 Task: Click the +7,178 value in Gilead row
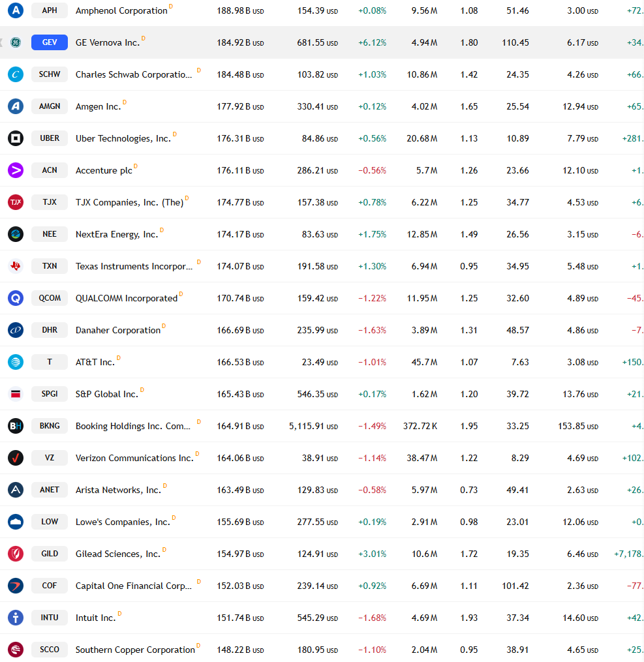coord(628,554)
